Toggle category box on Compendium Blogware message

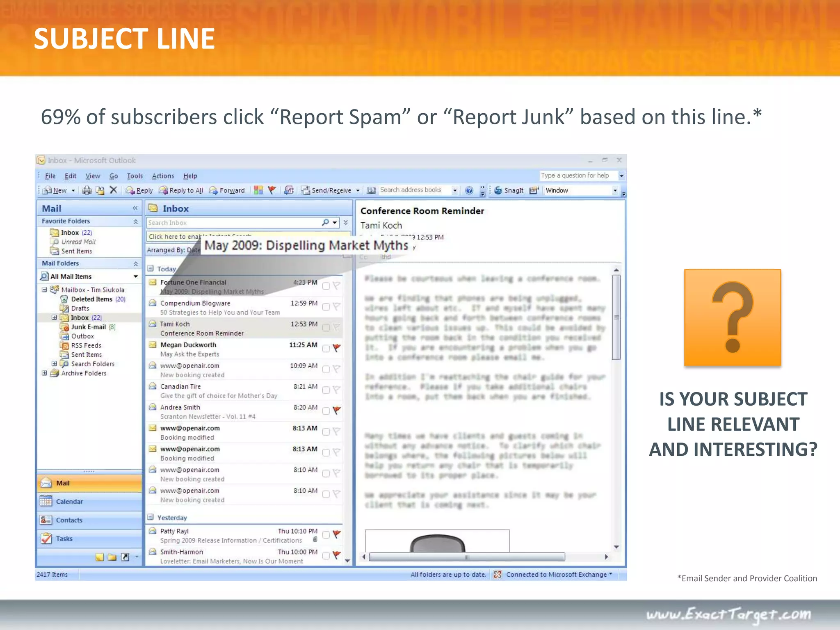326,307
